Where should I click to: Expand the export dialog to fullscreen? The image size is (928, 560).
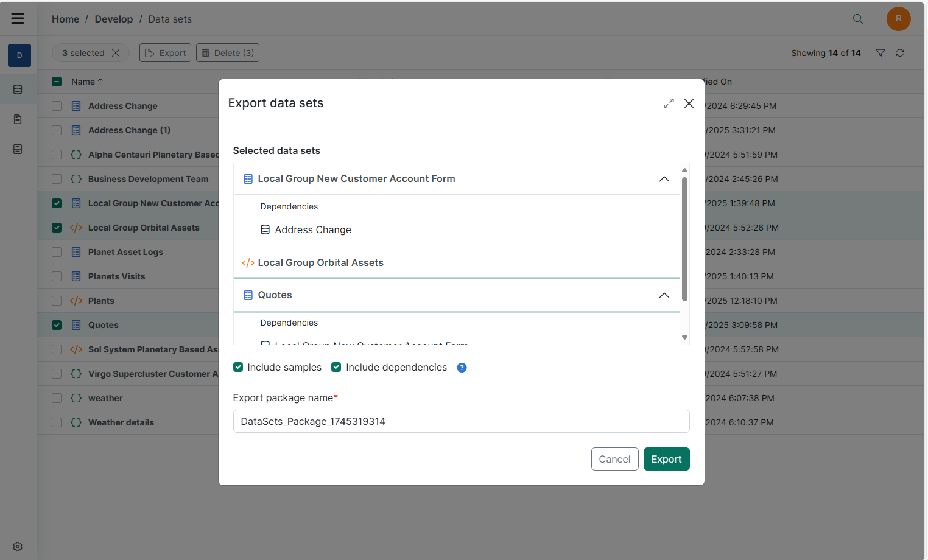tap(669, 103)
